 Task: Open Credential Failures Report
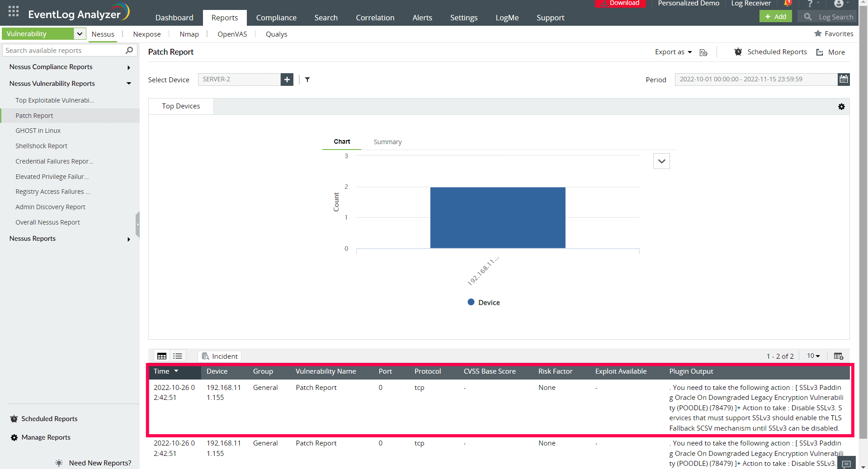pyautogui.click(x=54, y=161)
